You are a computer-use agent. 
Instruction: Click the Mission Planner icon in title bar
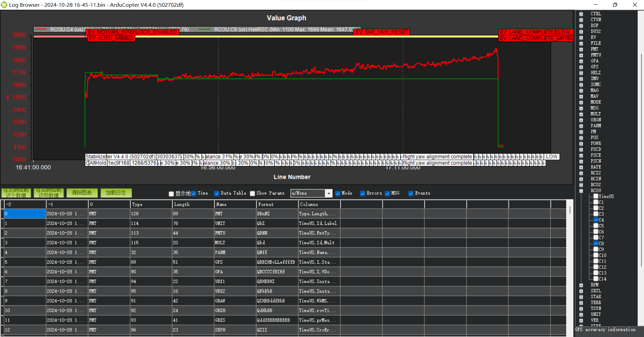click(4, 5)
